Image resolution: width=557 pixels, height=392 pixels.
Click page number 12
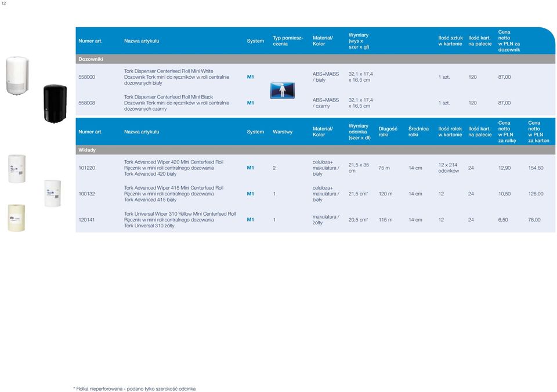pos(3,3)
